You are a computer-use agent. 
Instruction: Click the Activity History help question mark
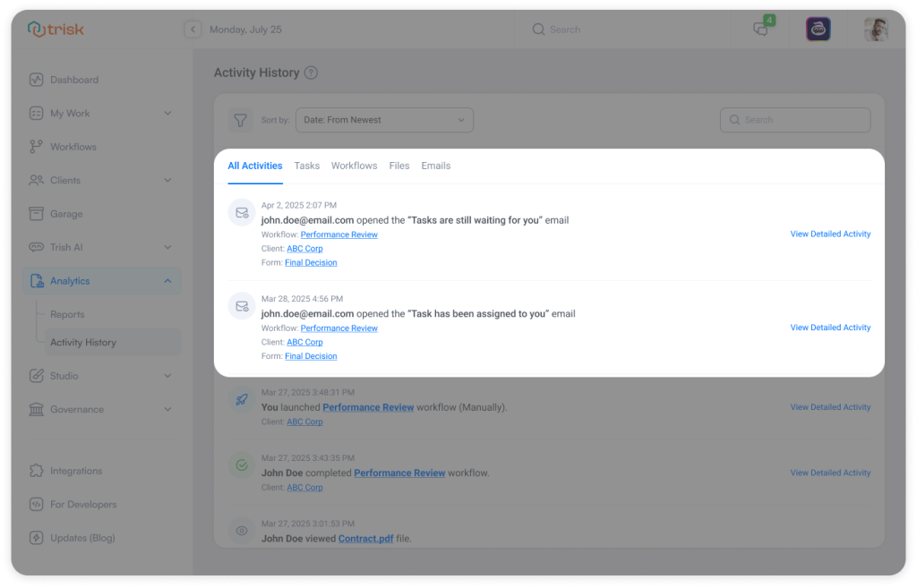pos(311,72)
